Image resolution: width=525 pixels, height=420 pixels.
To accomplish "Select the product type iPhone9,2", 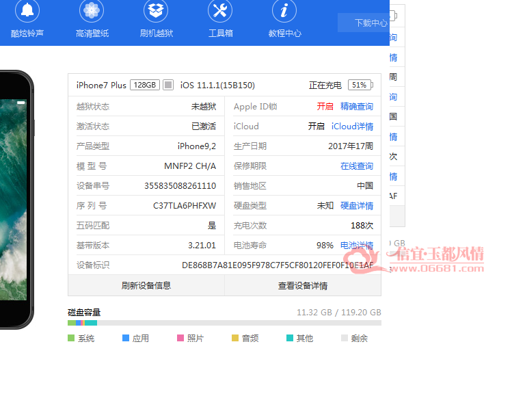I will [197, 146].
